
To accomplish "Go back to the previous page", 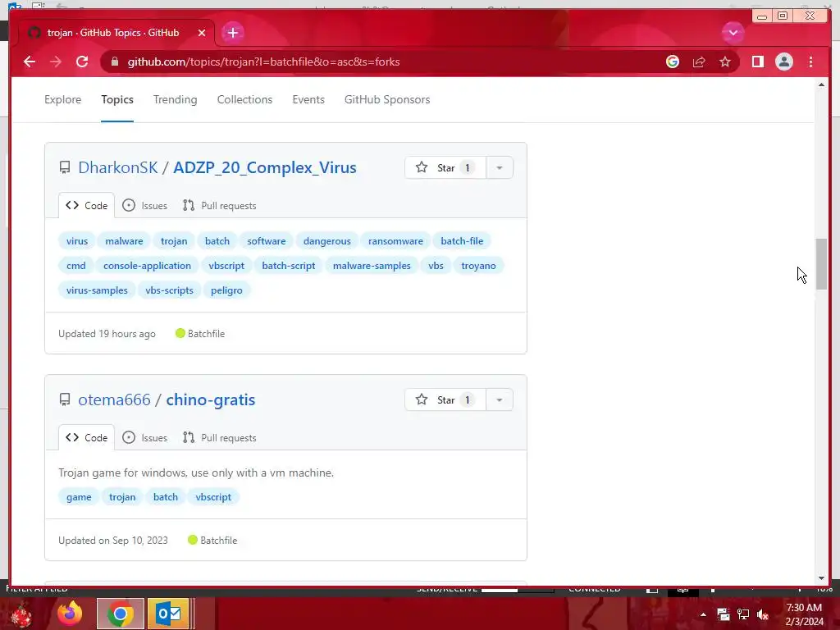I will point(30,62).
